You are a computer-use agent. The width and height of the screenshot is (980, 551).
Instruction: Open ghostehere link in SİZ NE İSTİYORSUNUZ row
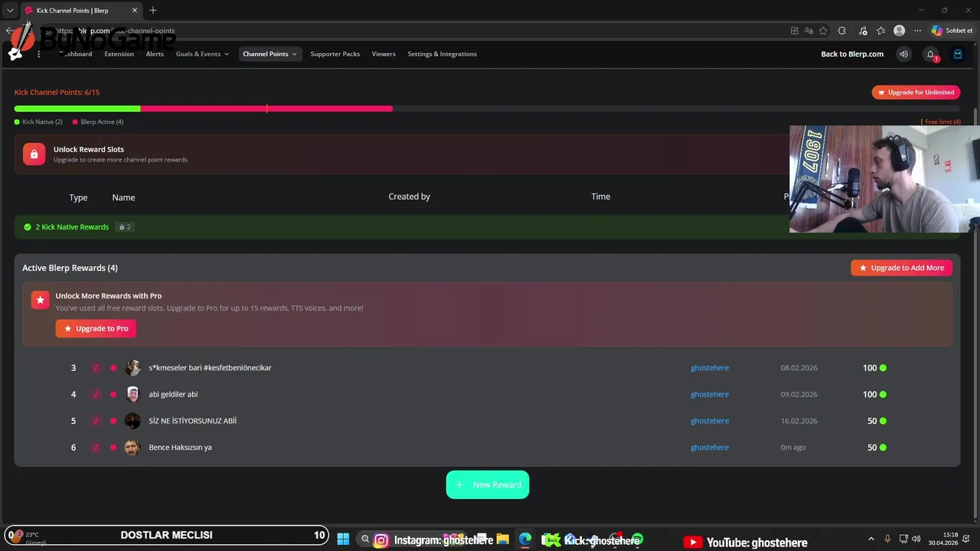point(710,421)
